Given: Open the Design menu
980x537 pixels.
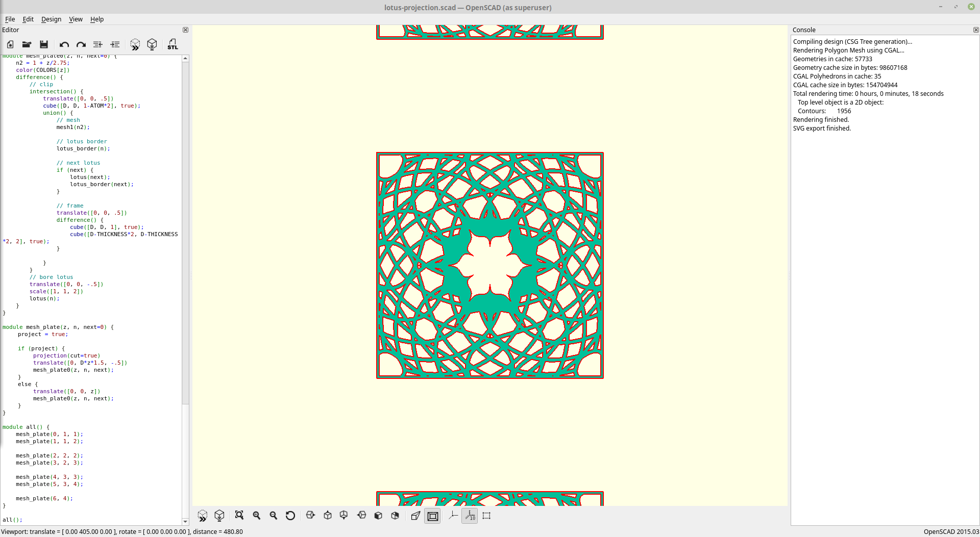Looking at the screenshot, I should tap(51, 19).
